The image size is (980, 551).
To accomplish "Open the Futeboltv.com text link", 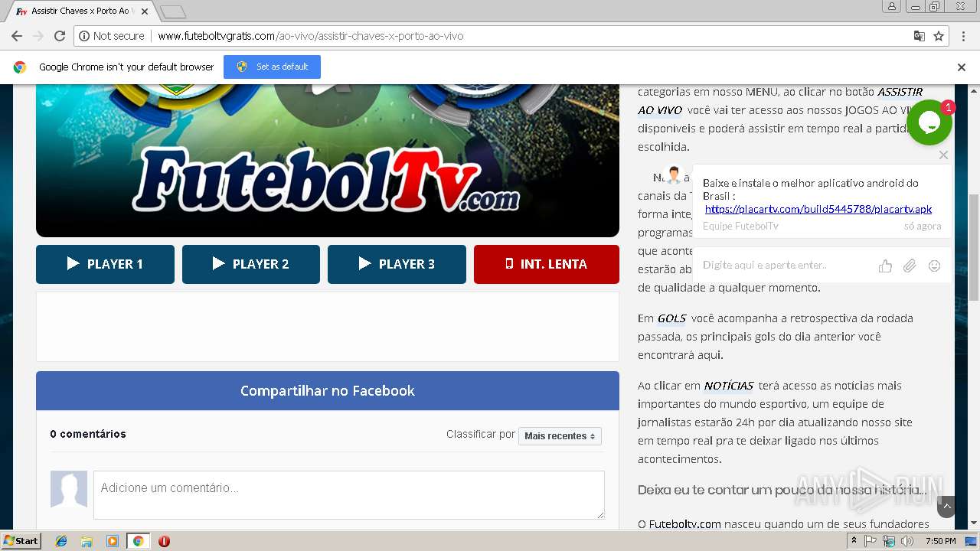I will click(685, 524).
